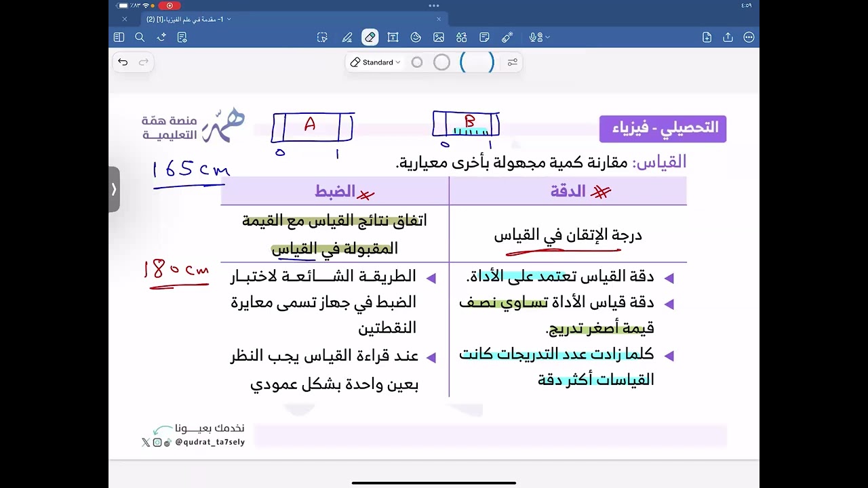868x488 pixels.
Task: Tap the درجة الإتقان في القياس cell
Action: point(568,235)
